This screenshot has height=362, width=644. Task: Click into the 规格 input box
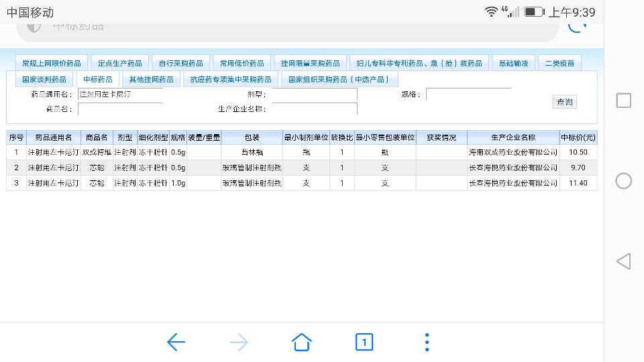[x=468, y=95]
